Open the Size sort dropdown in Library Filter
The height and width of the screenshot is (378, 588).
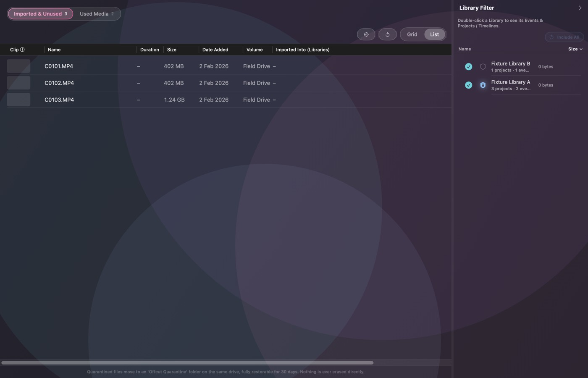pos(575,49)
